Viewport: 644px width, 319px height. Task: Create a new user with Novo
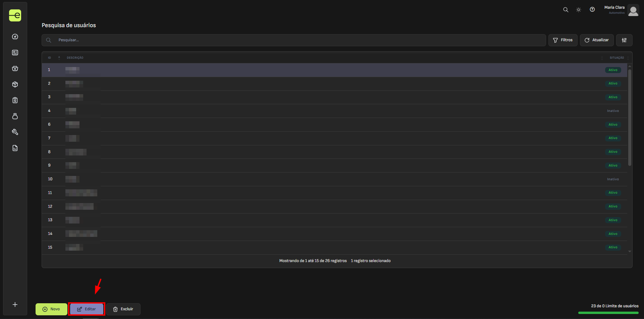click(x=51, y=309)
